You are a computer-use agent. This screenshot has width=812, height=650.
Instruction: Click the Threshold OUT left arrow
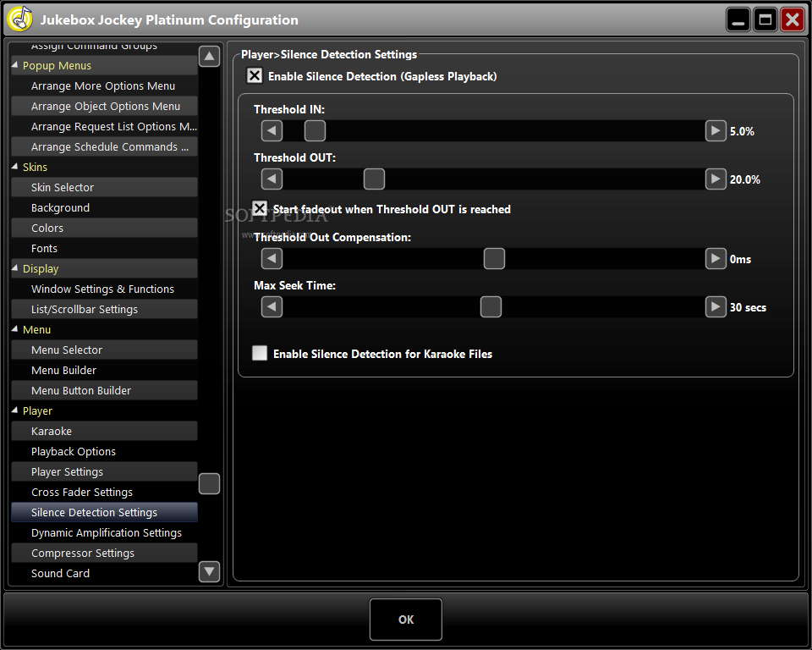point(272,179)
